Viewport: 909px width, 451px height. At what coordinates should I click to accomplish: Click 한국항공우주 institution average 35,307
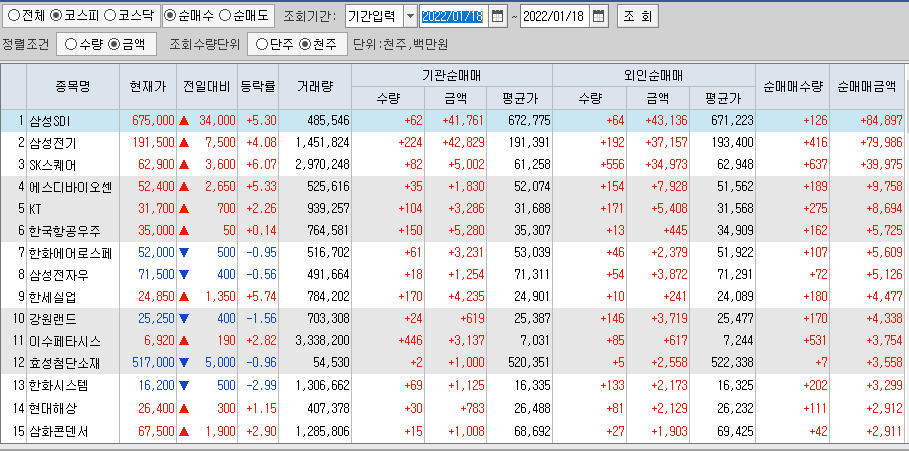coord(532,231)
